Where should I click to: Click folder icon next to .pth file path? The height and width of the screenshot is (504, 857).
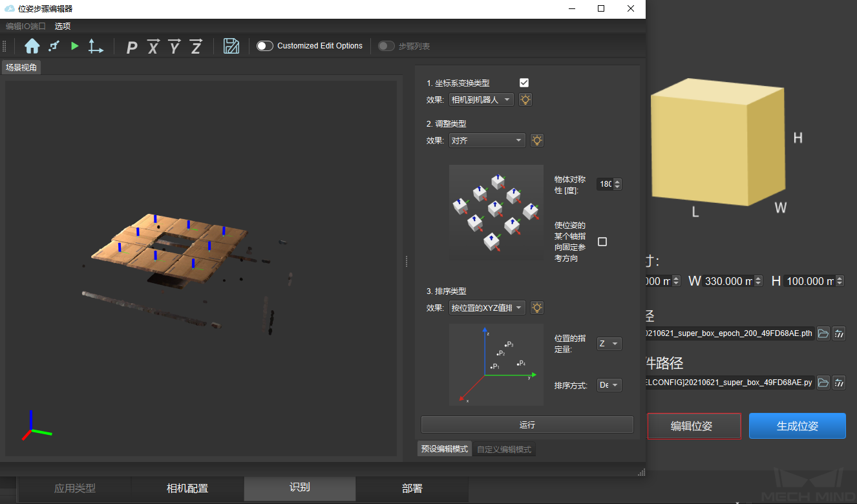point(823,333)
